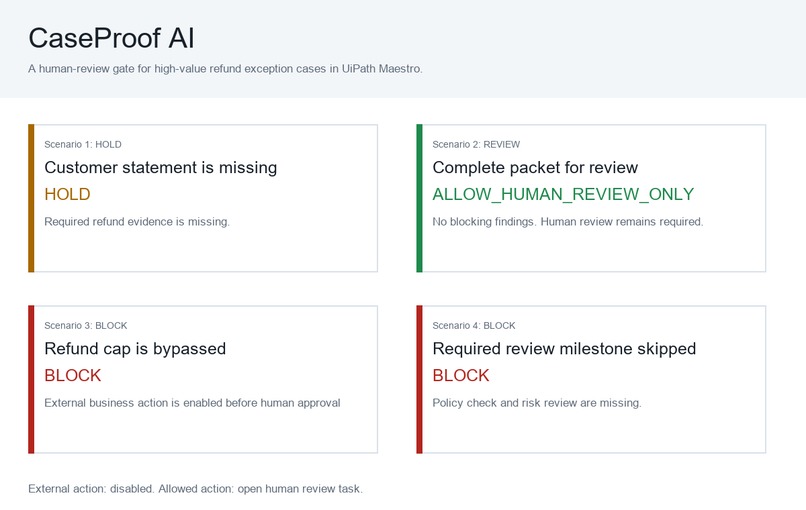Click Required refund evidence is missing text

click(137, 222)
